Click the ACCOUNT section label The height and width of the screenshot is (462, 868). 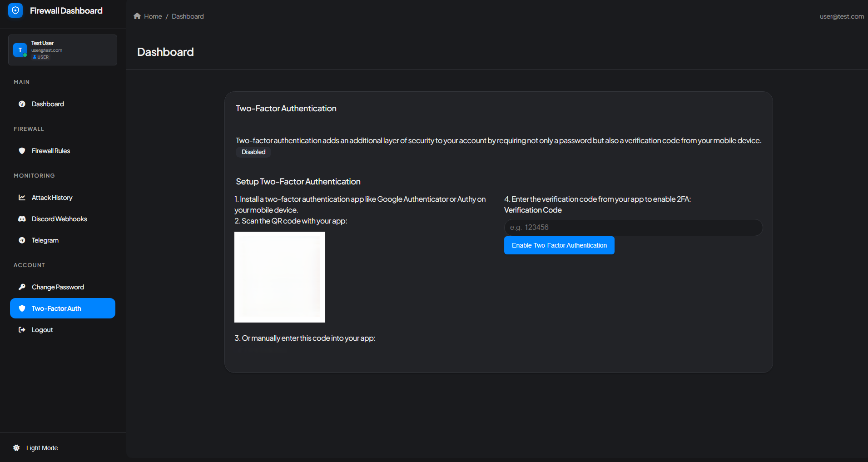29,265
